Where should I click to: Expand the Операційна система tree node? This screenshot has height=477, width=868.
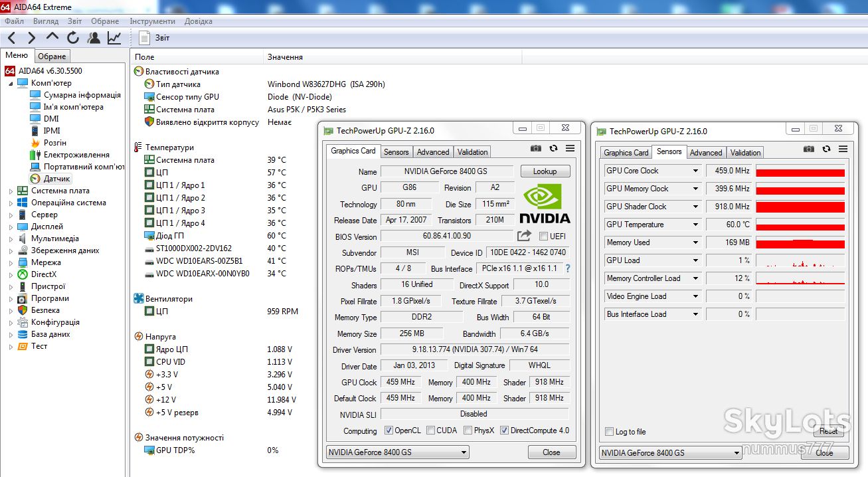click(x=11, y=203)
